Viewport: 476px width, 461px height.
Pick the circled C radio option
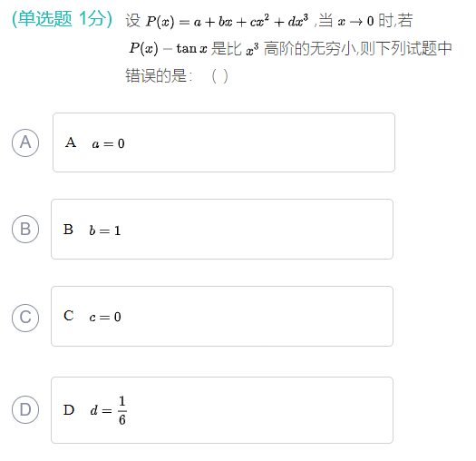pos(25,318)
